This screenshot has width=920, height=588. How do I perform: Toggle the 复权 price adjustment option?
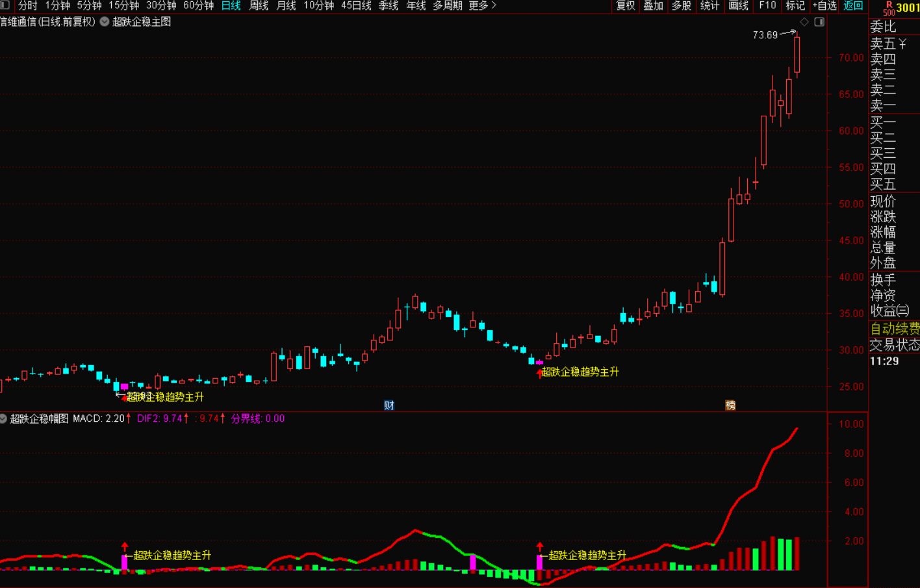click(x=625, y=5)
